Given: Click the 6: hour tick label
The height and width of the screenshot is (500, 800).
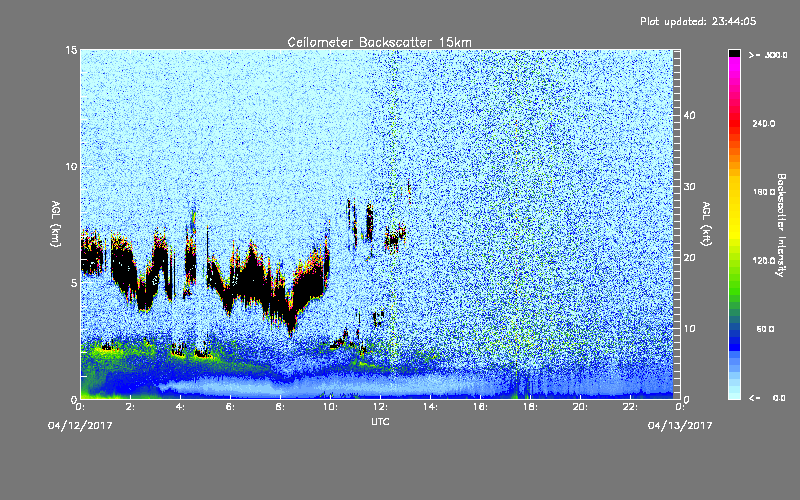Looking at the screenshot, I should tap(231, 407).
